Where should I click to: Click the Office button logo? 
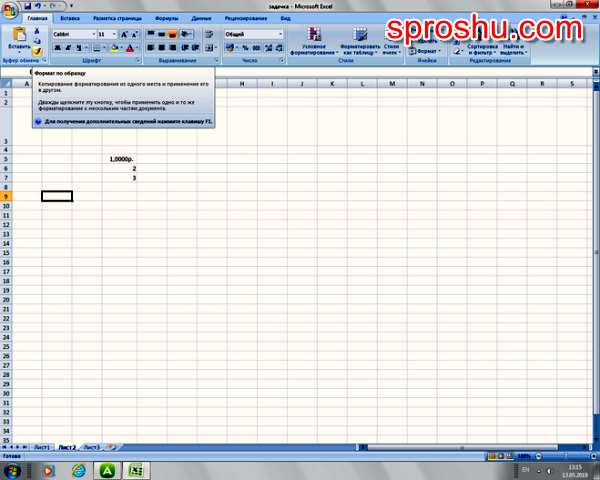pyautogui.click(x=11, y=8)
